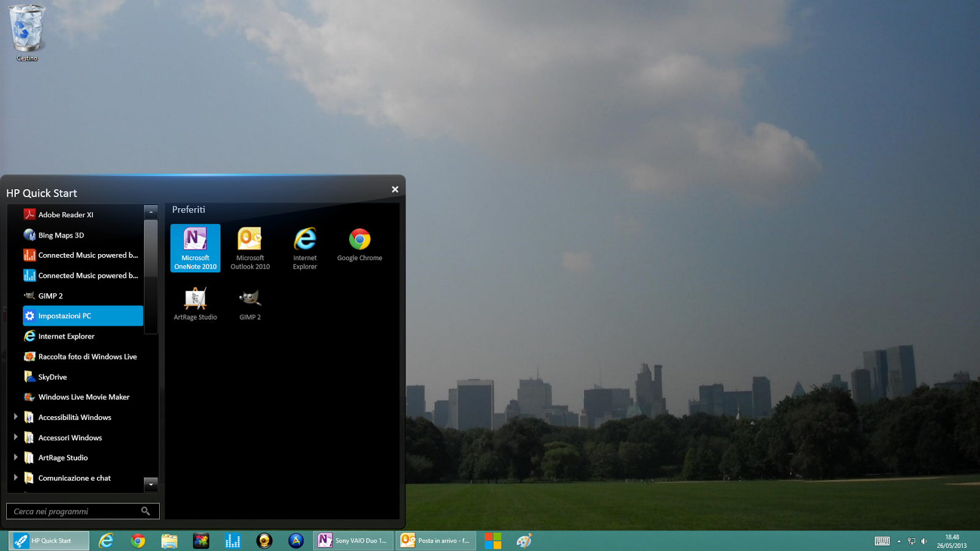
Task: Open Impostazioni PC entry
Action: [83, 316]
